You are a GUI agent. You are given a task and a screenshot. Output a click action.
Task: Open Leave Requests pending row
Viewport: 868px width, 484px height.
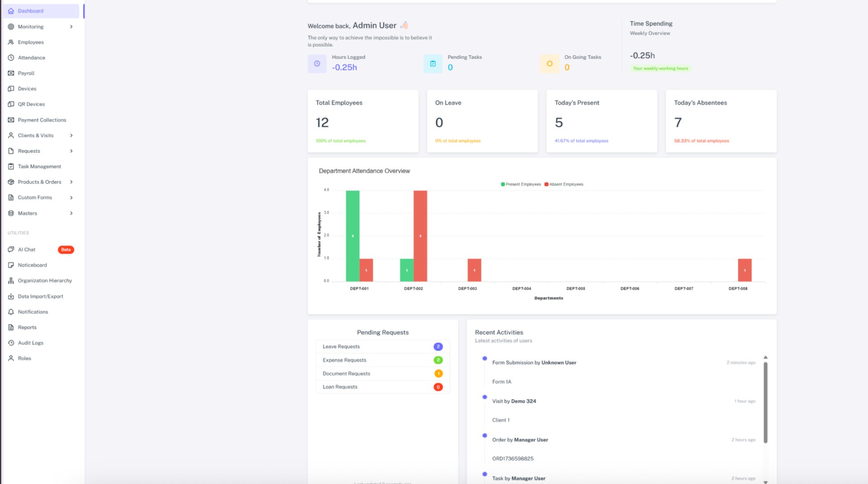[x=382, y=346]
